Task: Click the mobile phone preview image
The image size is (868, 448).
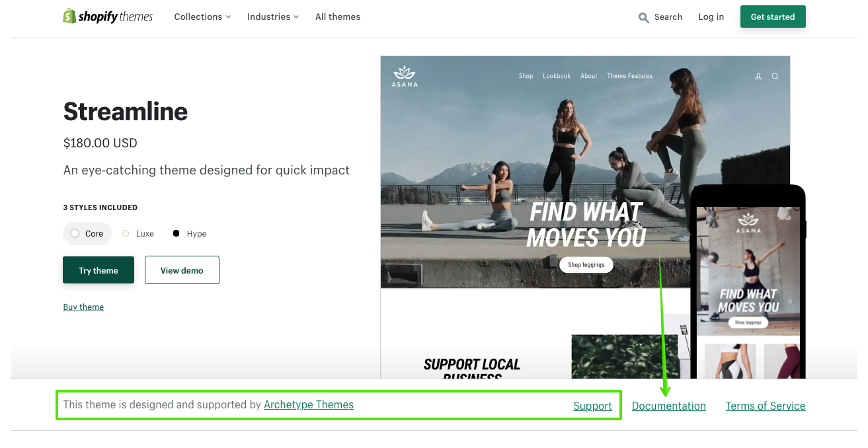Action: [x=748, y=281]
